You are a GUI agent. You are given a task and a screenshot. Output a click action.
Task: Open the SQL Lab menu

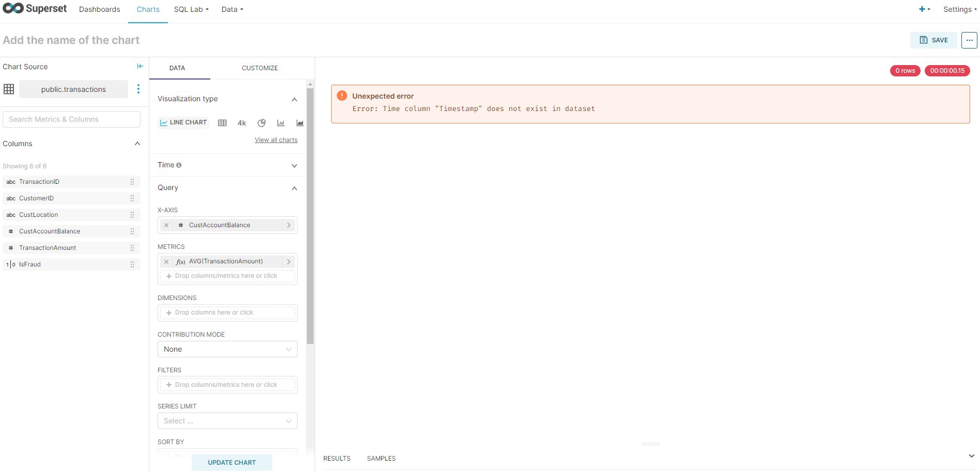pyautogui.click(x=191, y=9)
